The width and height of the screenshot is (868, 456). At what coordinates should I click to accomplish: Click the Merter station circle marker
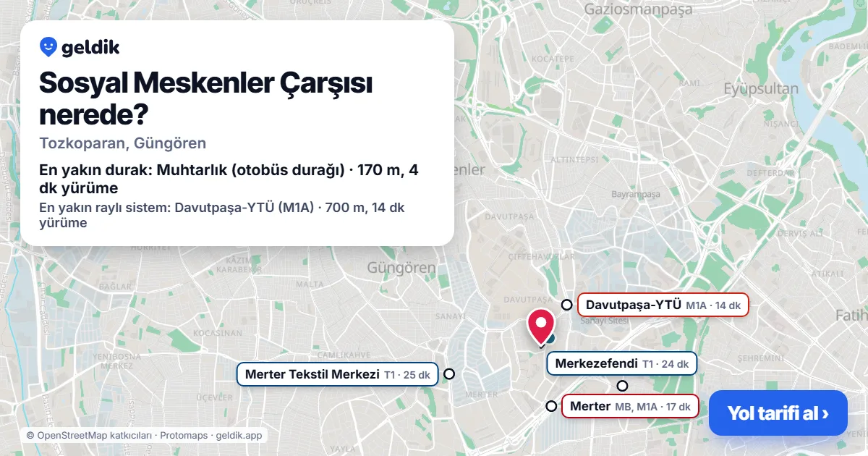point(551,406)
